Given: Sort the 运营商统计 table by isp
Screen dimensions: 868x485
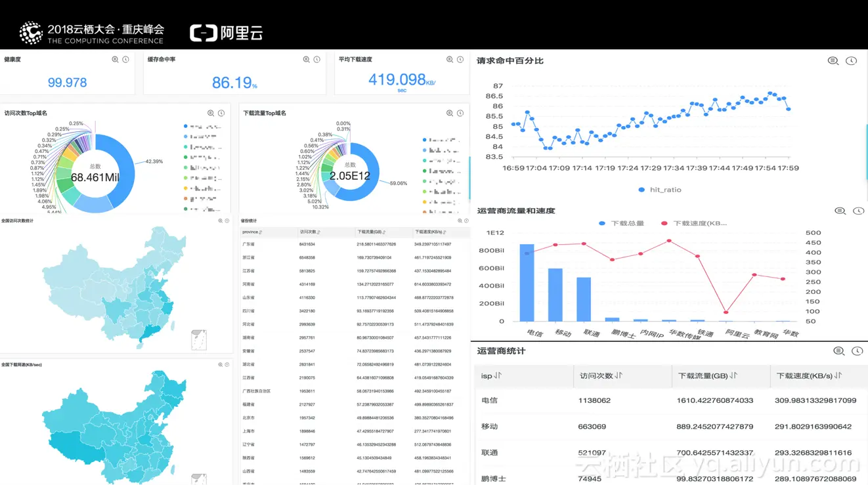Looking at the screenshot, I should 498,376.
